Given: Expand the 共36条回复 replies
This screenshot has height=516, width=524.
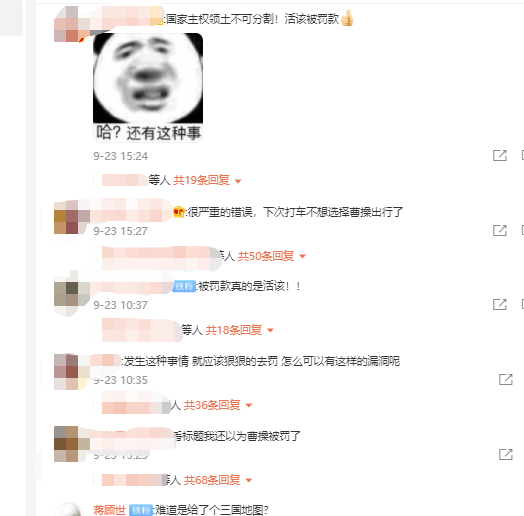Looking at the screenshot, I should pyautogui.click(x=218, y=405).
